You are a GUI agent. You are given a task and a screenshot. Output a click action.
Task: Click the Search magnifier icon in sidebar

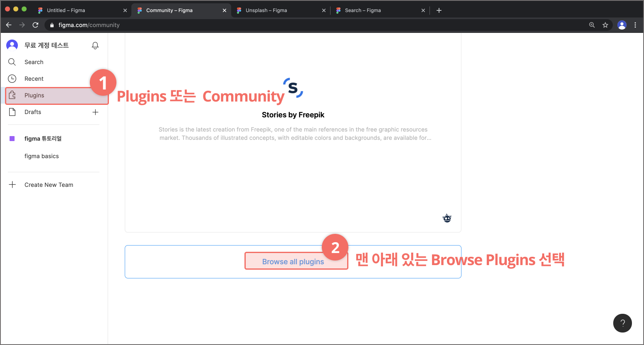tap(12, 62)
